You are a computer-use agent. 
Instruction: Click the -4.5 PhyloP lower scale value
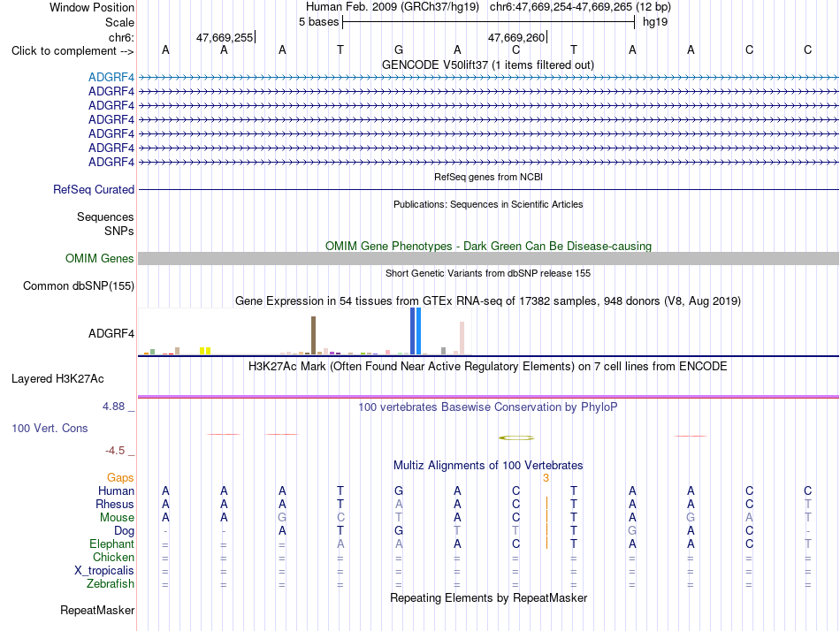pyautogui.click(x=115, y=451)
